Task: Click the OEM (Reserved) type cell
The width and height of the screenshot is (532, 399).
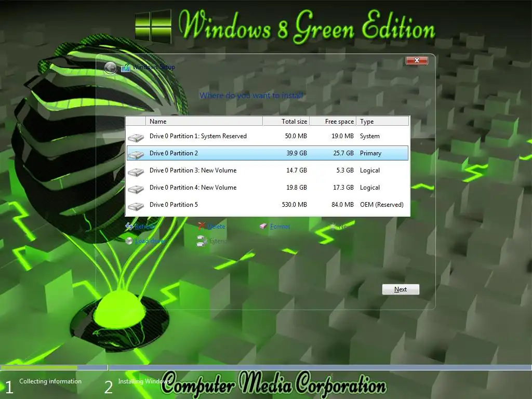Action: pyautogui.click(x=382, y=205)
